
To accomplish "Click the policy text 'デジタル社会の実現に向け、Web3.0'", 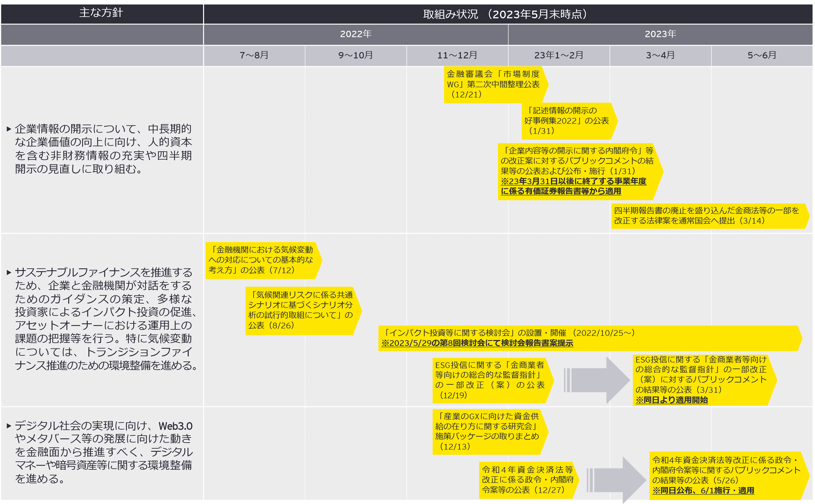I will pyautogui.click(x=104, y=426).
